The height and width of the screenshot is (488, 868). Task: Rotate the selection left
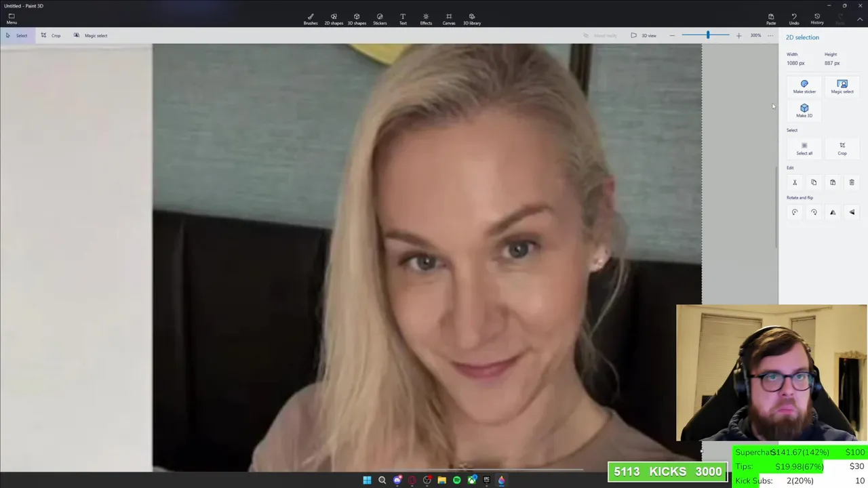point(795,212)
